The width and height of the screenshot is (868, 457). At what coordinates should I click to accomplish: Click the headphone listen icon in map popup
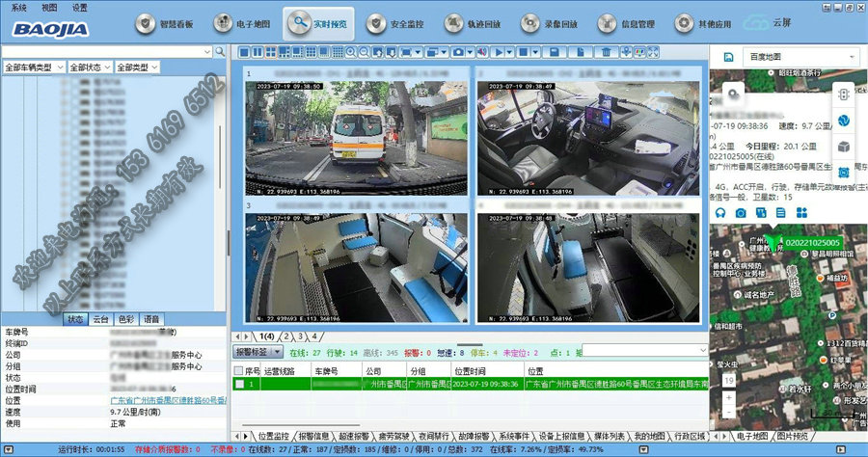click(x=719, y=212)
